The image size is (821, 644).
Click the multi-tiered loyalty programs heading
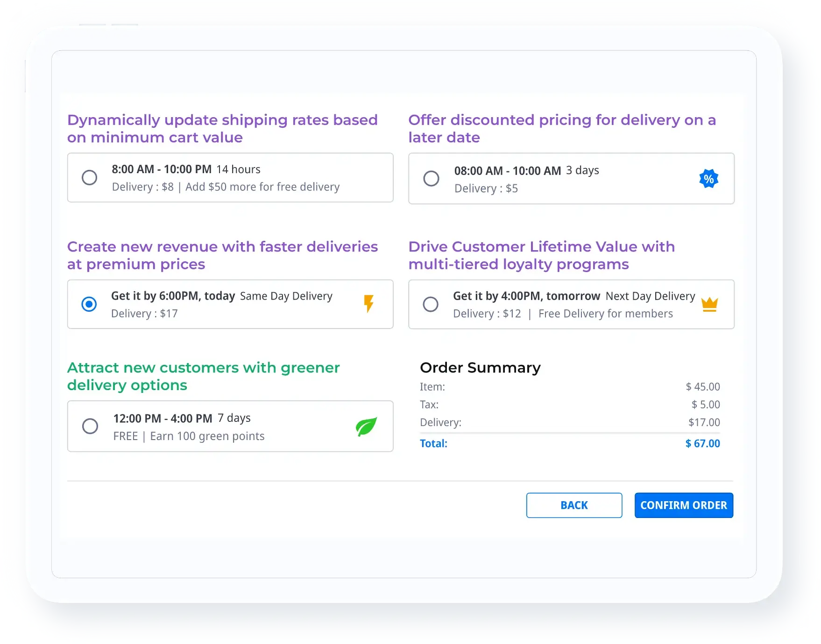542,255
